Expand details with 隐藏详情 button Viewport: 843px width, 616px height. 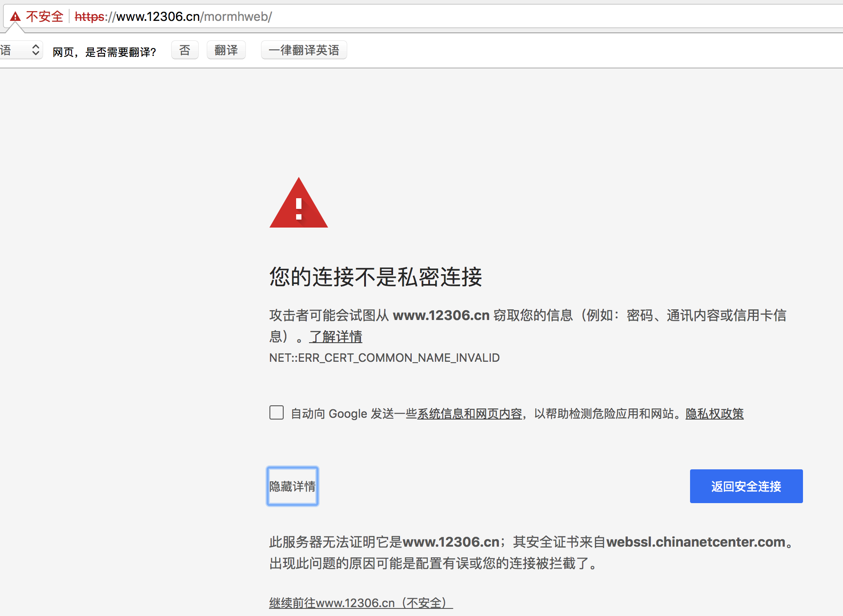coord(292,486)
